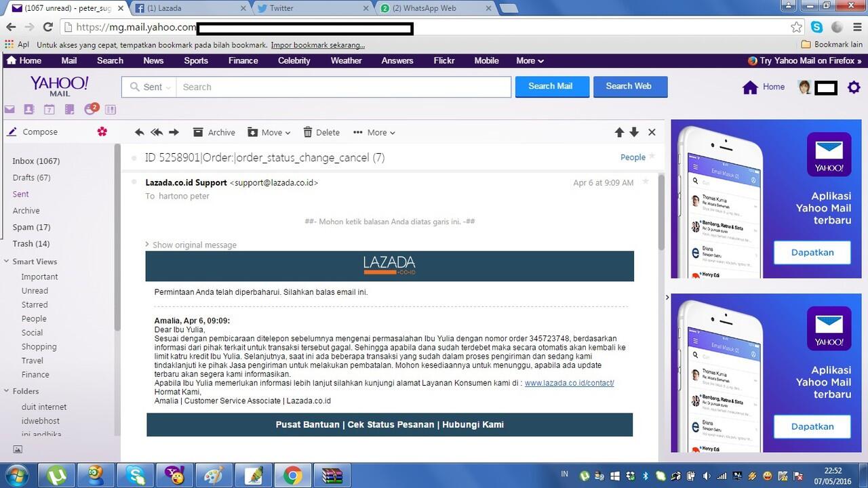Open the Move dropdown menu
Viewport: 868px width, 488px height.
click(269, 132)
